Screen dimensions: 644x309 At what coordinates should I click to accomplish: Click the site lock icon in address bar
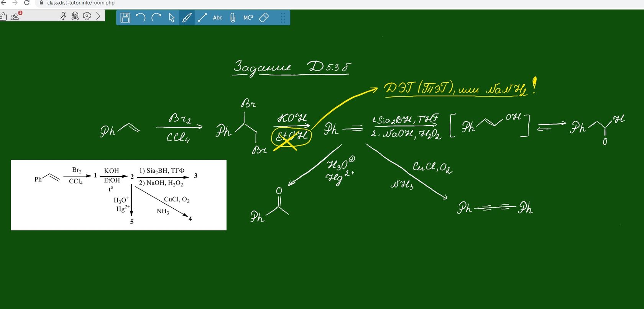tap(41, 3)
